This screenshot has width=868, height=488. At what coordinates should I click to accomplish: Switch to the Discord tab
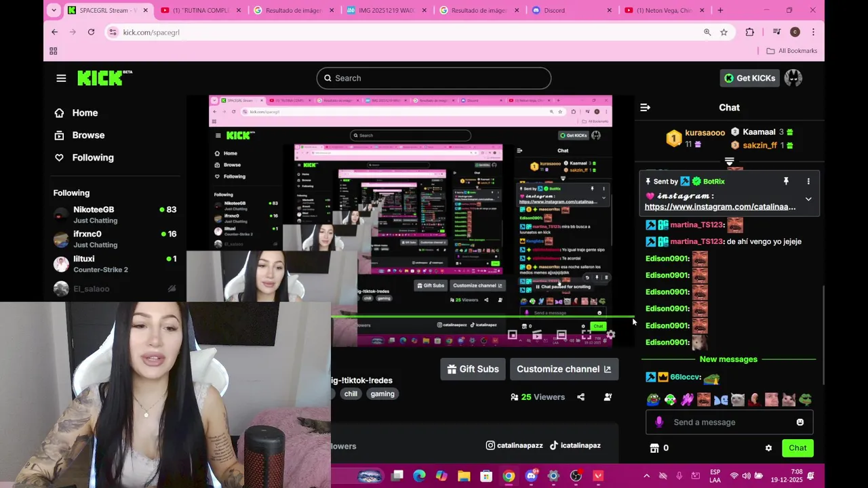(573, 10)
